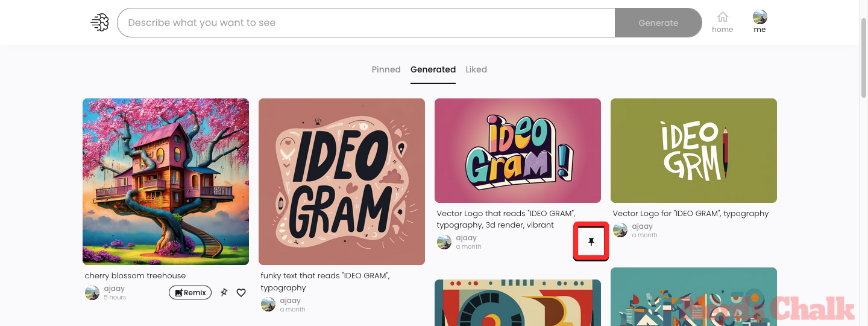The width and height of the screenshot is (868, 326).
Task: Click the Generate button
Action: pos(658,23)
